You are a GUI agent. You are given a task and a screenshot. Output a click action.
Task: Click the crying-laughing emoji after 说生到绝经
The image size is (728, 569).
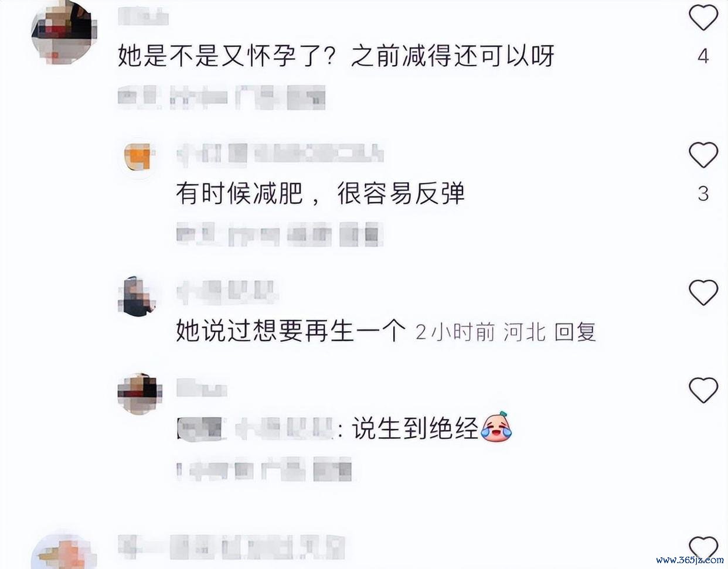pos(496,427)
